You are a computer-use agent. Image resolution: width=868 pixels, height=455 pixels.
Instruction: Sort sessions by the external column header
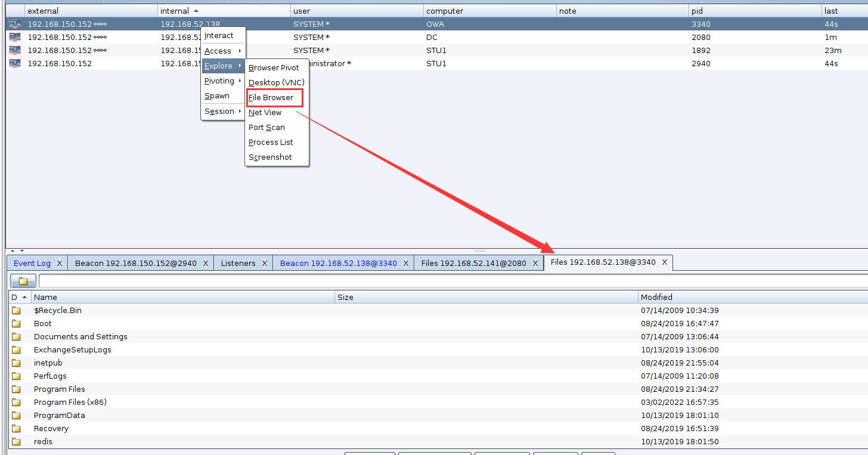pyautogui.click(x=91, y=11)
